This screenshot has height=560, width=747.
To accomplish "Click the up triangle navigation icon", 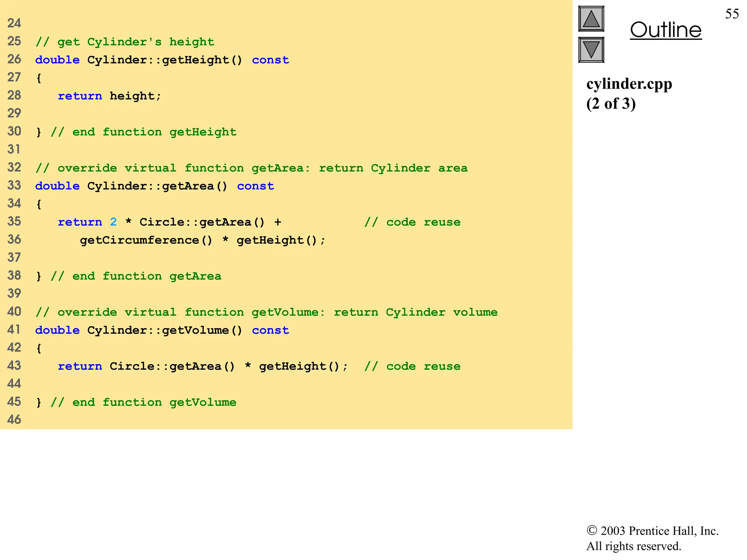I will pos(591,19).
